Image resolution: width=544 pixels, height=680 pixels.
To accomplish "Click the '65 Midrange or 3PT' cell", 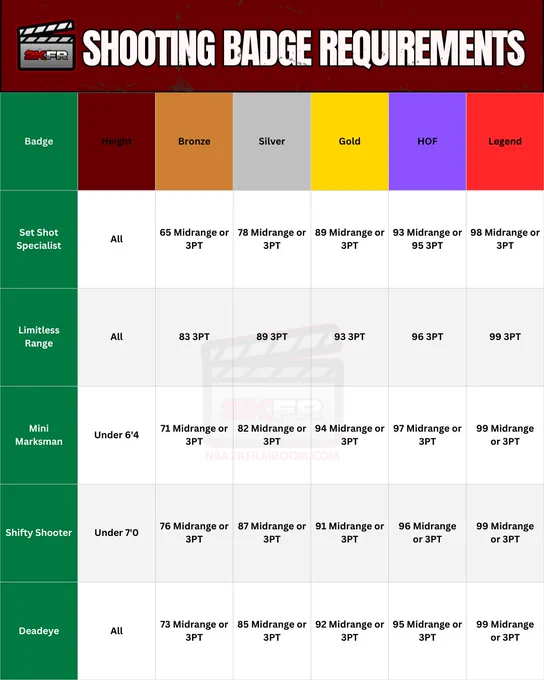I will 194,239.
